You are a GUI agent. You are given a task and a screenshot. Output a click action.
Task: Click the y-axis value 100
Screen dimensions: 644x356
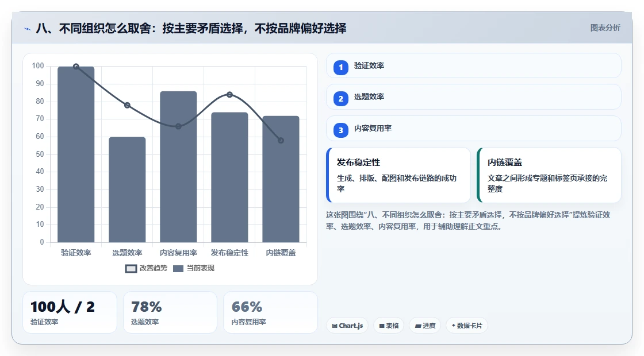(x=38, y=66)
